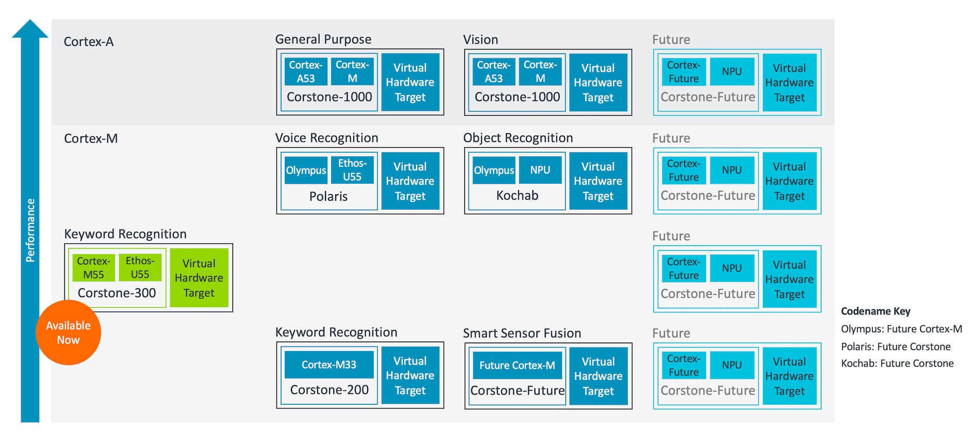This screenshot has width=980, height=444.
Task: Click the Object Recognition heading
Action: (x=518, y=138)
